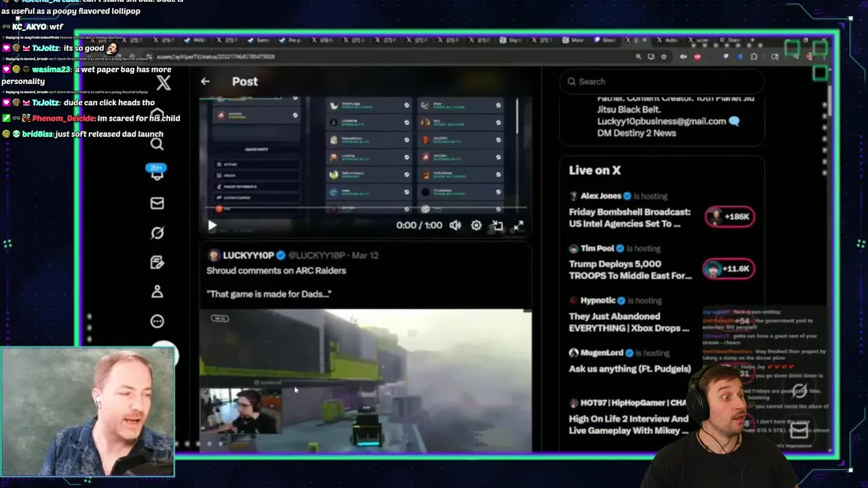Open the More circle-dots sidebar menu

(157, 321)
